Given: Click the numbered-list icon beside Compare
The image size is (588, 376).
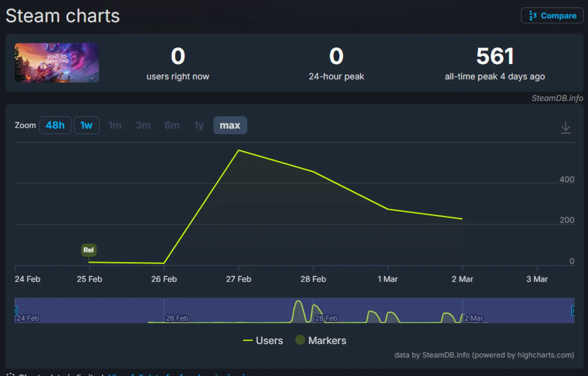Looking at the screenshot, I should [x=532, y=15].
